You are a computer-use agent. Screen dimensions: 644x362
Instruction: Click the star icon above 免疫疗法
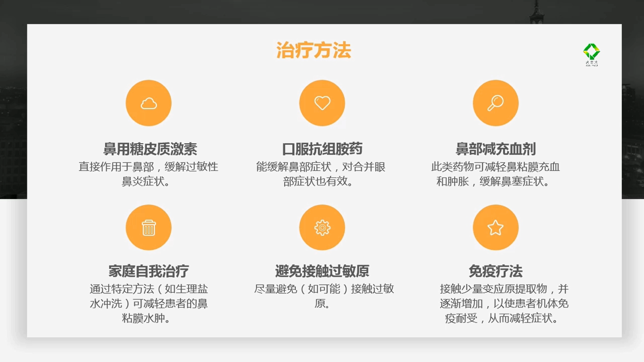tap(495, 228)
